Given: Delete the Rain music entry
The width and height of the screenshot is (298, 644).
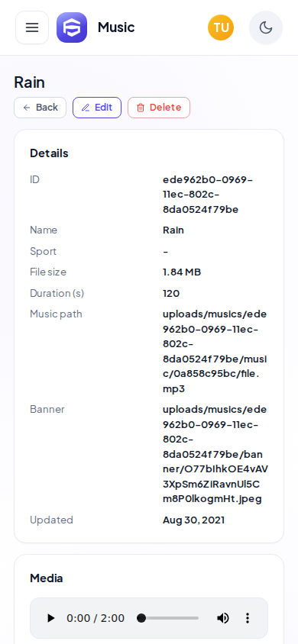Looking at the screenshot, I should (159, 108).
